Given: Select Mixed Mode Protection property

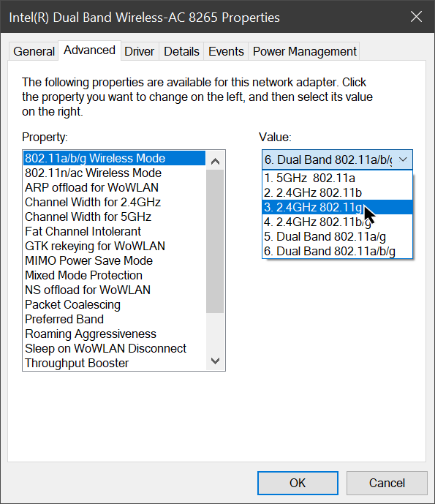Looking at the screenshot, I should [x=114, y=275].
